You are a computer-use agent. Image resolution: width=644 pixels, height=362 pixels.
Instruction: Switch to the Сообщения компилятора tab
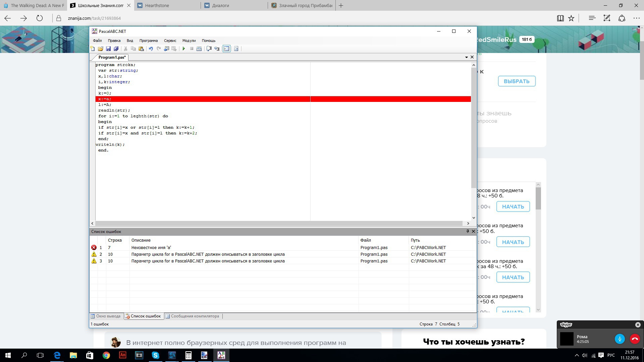(x=192, y=316)
